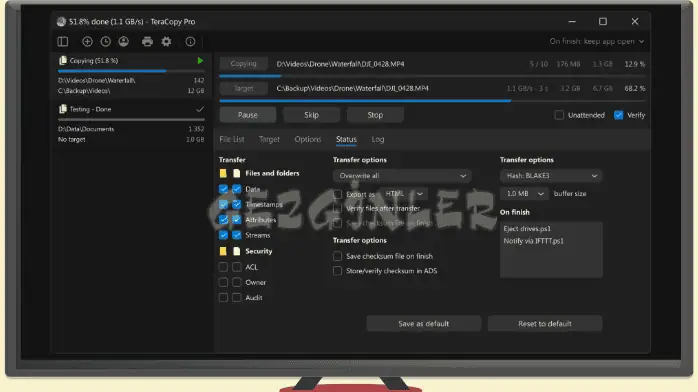The image size is (698, 392).
Task: Click Reset to default button
Action: pos(545,323)
